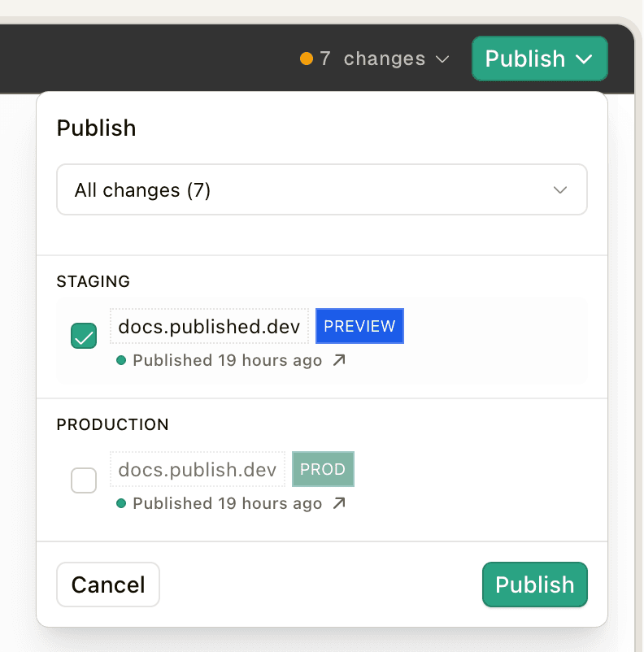This screenshot has width=644, height=652.
Task: Select the docs.publish.dev production domain
Action: point(198,470)
